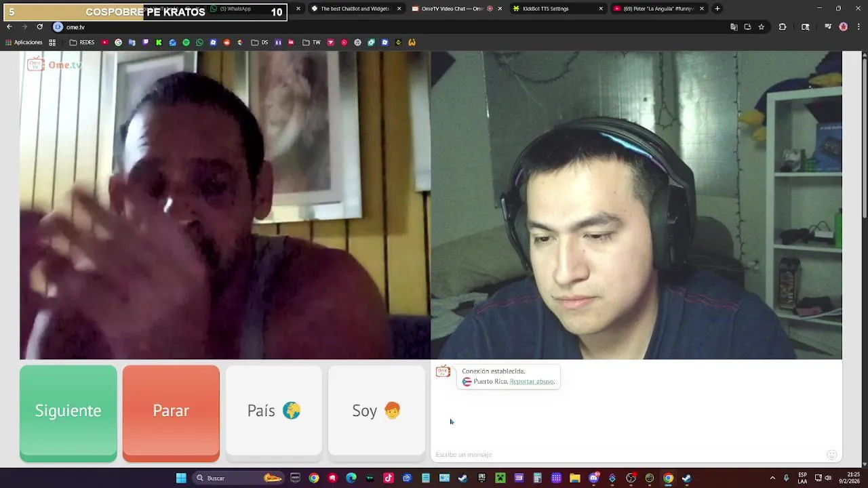Open File Explorer from the taskbar

click(575, 479)
